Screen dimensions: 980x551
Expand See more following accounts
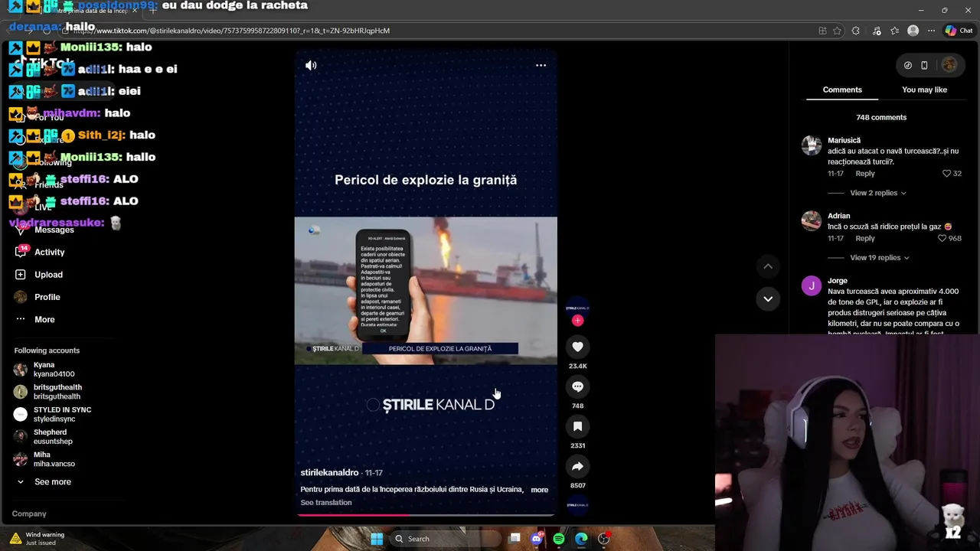44,481
